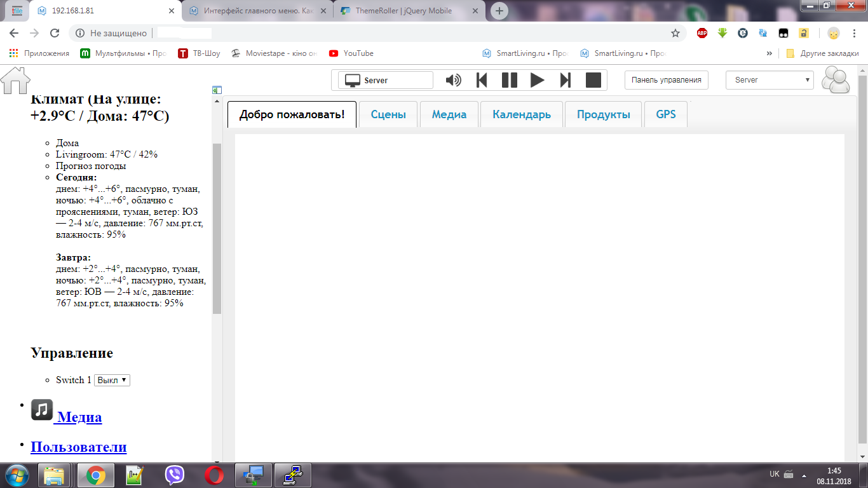The height and width of the screenshot is (488, 868).
Task: Follow the Медиа link in sidebar
Action: point(79,417)
